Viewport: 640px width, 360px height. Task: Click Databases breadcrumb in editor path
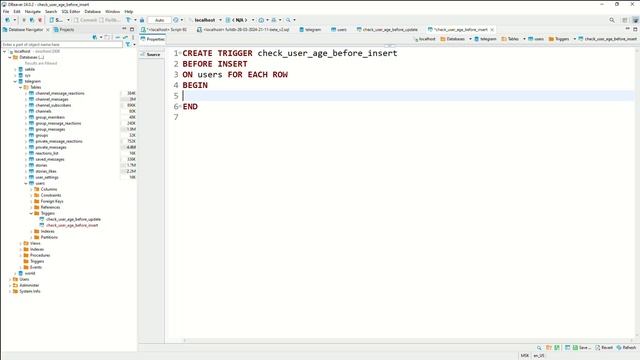pyautogui.click(x=453, y=39)
